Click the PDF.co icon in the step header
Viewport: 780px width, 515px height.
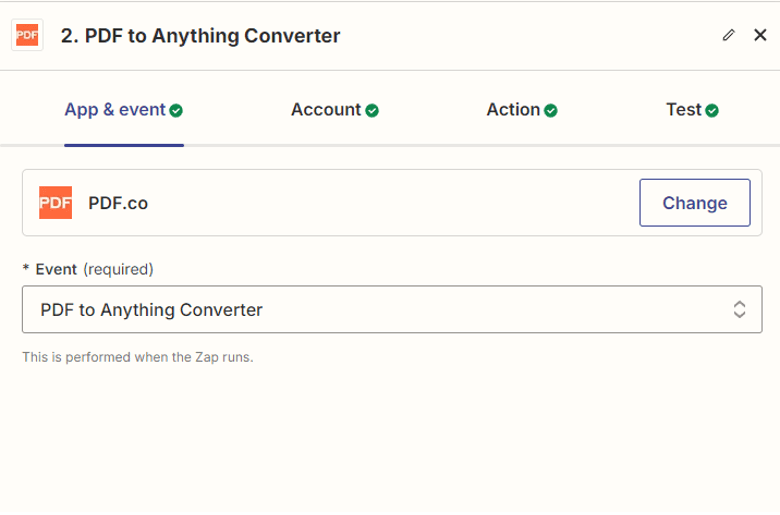tap(27, 36)
